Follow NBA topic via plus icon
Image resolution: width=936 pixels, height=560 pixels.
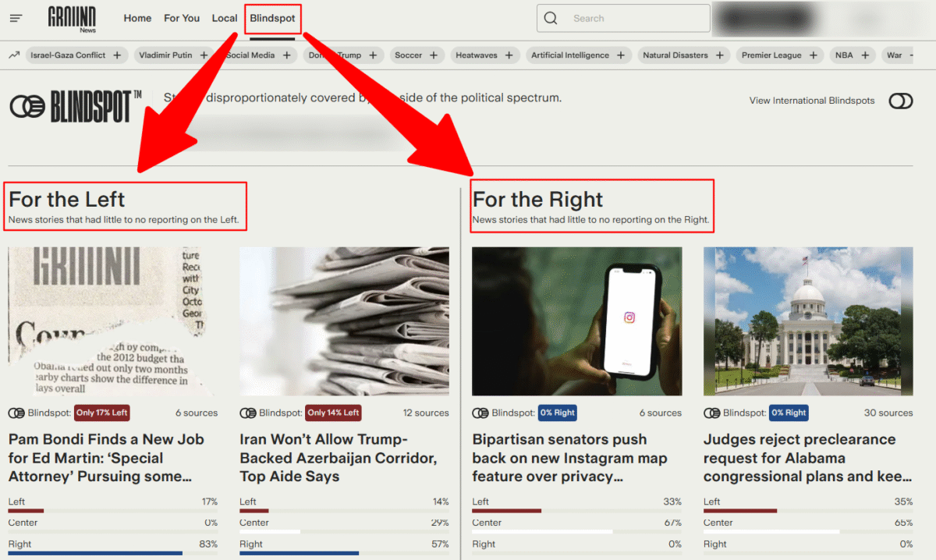pos(864,55)
